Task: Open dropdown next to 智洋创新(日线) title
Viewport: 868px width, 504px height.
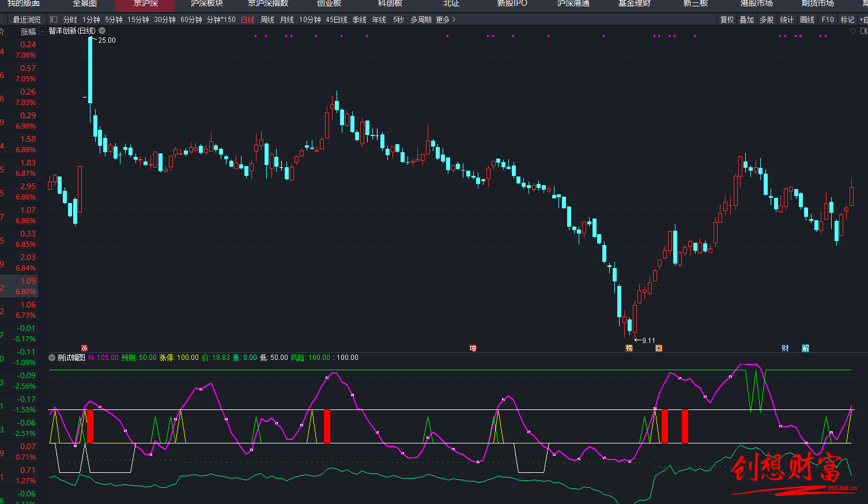Action: click(102, 31)
